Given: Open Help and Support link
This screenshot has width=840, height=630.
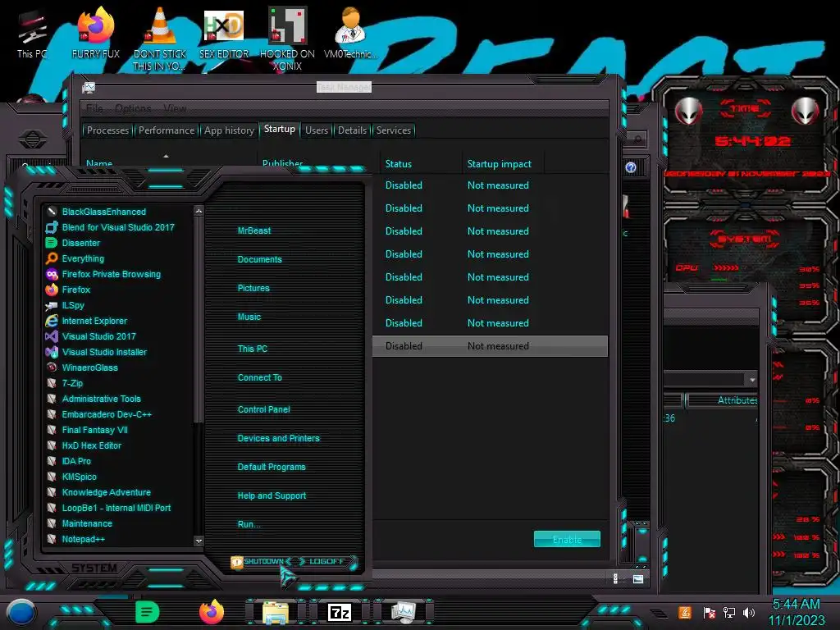Looking at the screenshot, I should [272, 495].
